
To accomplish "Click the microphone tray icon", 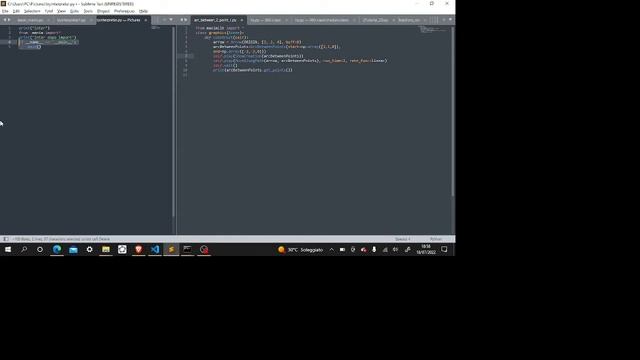I will (x=374, y=249).
